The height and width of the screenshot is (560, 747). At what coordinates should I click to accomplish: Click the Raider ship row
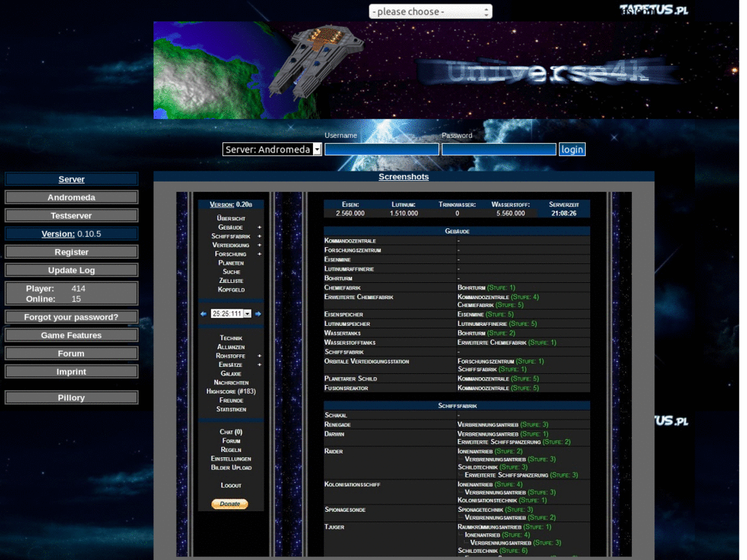[457, 463]
